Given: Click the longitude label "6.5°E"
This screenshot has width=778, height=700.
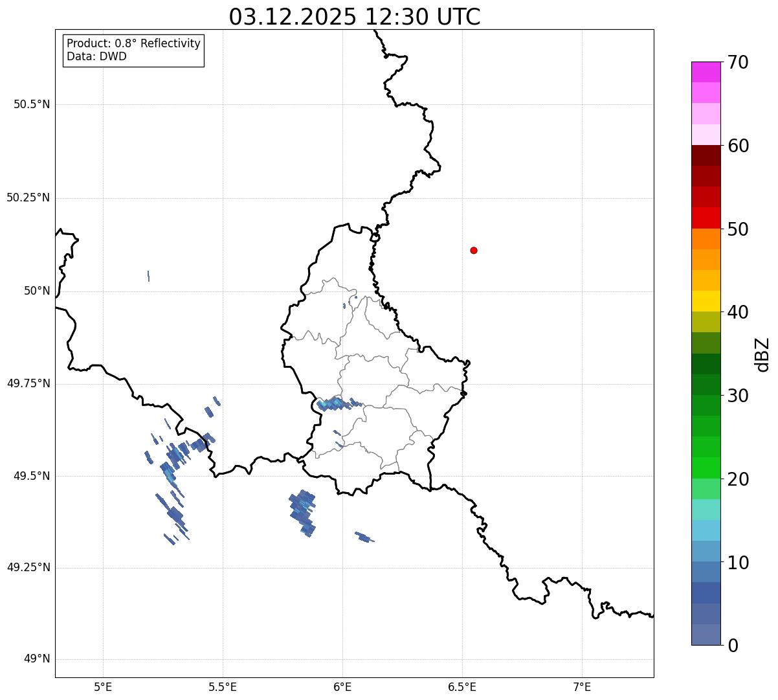Looking at the screenshot, I should pos(462,686).
